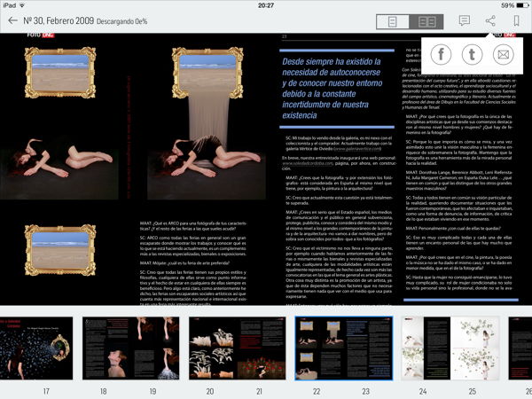Tap the framed beach image with falling sand
Viewport: 532px width, 399px height.
tap(207, 73)
